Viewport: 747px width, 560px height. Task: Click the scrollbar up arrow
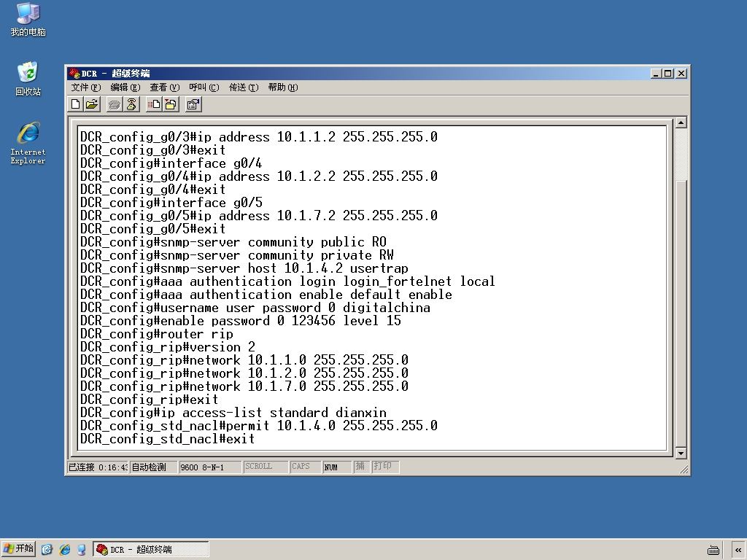[x=681, y=122]
